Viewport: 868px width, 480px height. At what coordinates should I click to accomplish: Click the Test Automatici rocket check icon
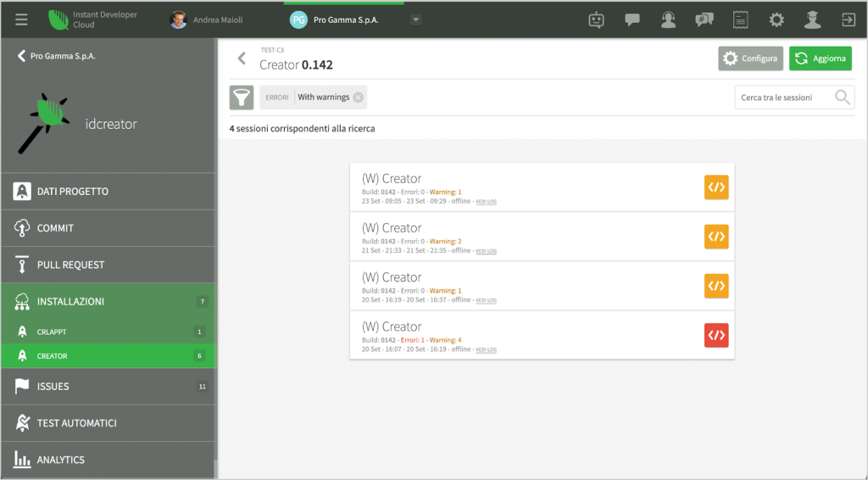pos(22,423)
